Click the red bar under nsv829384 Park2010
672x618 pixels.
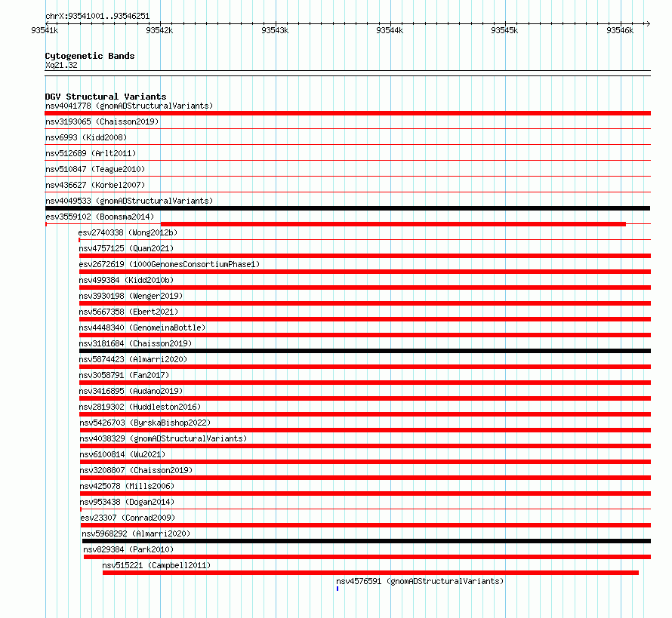tap(367, 557)
